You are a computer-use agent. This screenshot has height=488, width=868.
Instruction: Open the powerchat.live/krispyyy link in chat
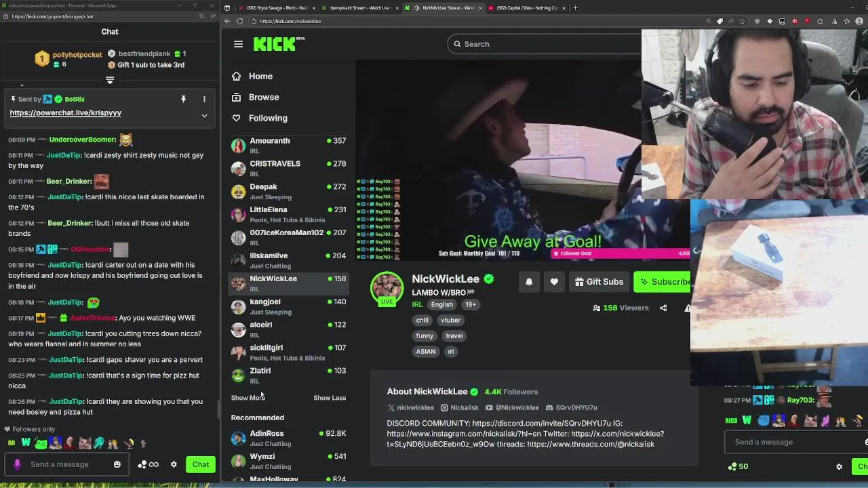65,113
